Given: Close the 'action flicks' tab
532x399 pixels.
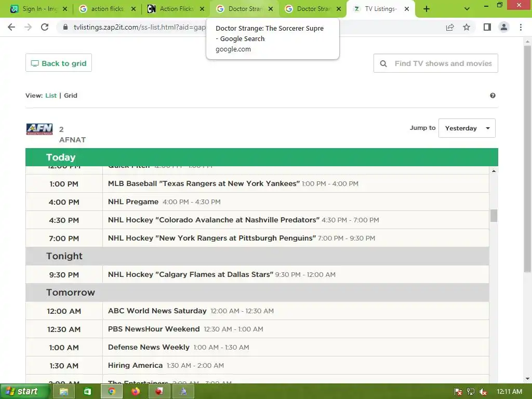Looking at the screenshot, I should tap(134, 9).
